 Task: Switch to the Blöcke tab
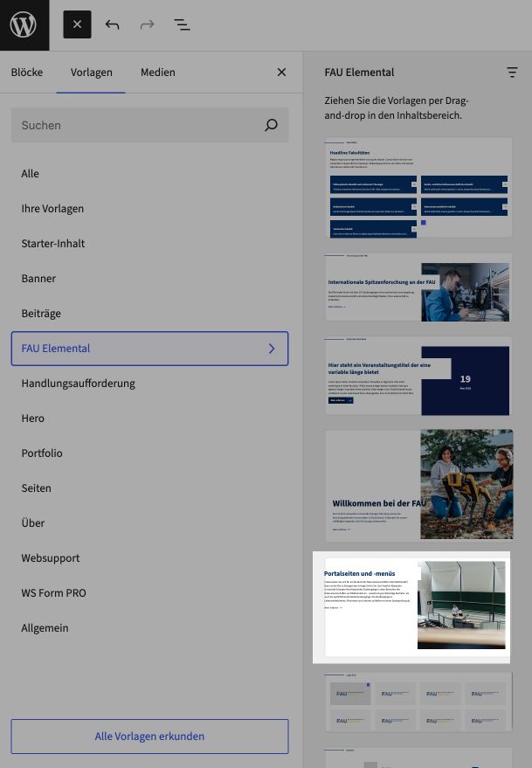pyautogui.click(x=27, y=73)
